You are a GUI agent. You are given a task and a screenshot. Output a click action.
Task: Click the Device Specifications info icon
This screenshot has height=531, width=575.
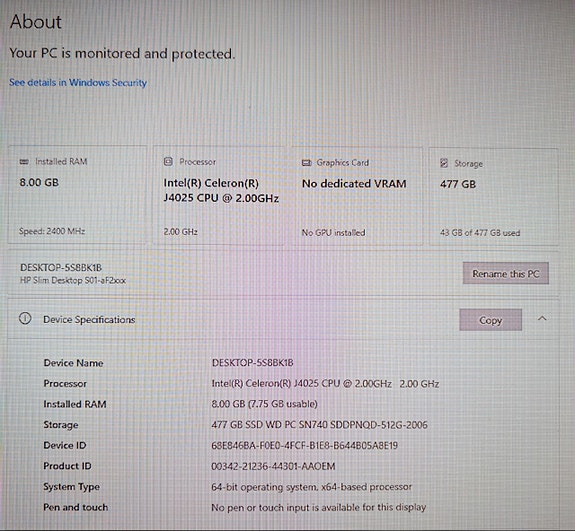pyautogui.click(x=25, y=318)
